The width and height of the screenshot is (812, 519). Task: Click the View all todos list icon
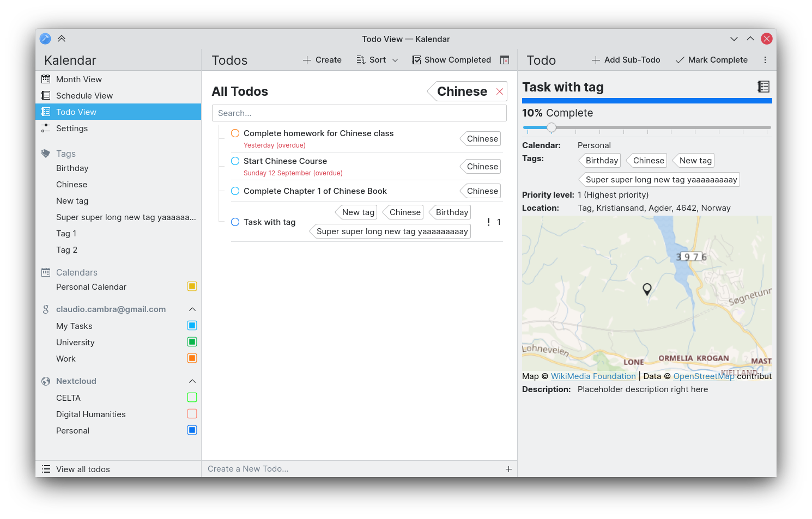(46, 469)
